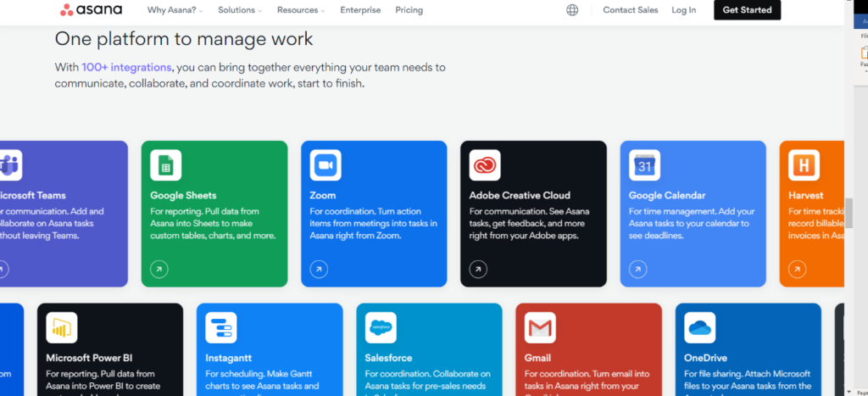Screen dimensions: 868x396
Task: Click the Zoom app icon
Action: [325, 165]
